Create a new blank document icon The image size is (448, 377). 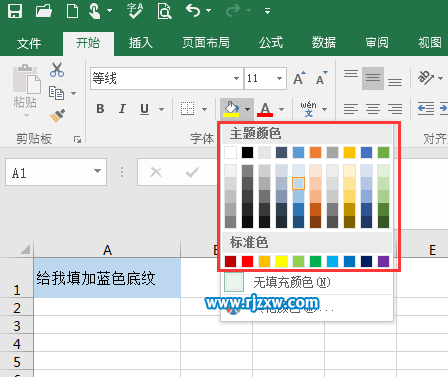tap(72, 11)
